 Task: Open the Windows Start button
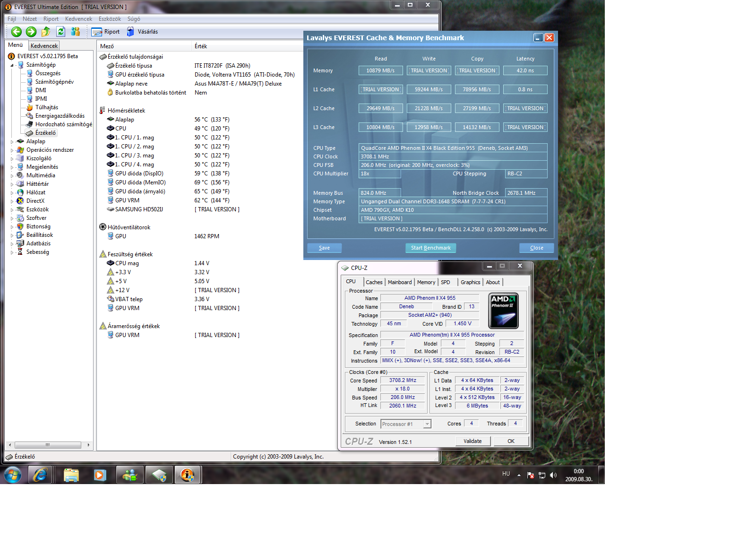click(13, 475)
